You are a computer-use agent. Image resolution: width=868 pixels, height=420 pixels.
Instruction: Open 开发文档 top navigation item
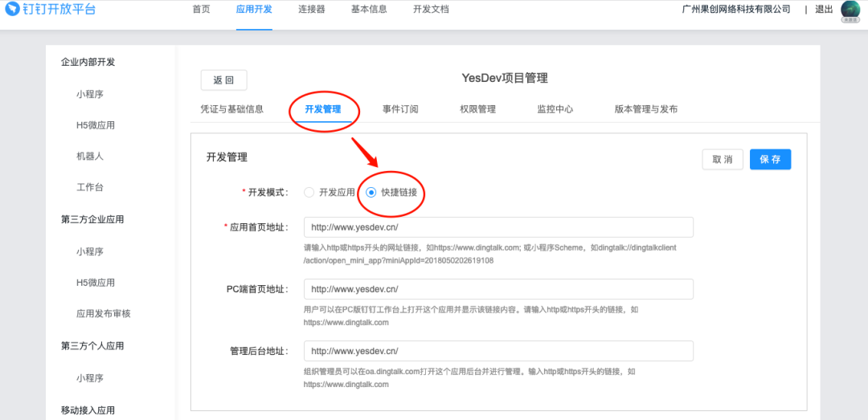coord(432,10)
